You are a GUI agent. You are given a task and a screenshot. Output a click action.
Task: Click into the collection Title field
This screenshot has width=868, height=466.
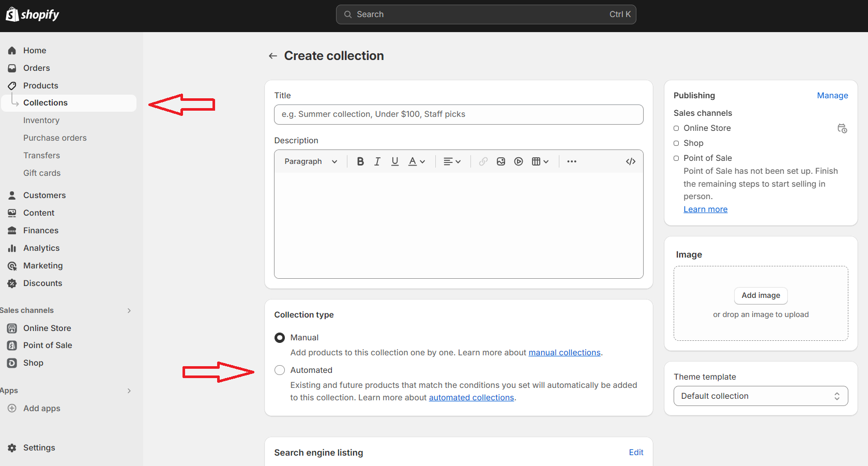coord(459,114)
